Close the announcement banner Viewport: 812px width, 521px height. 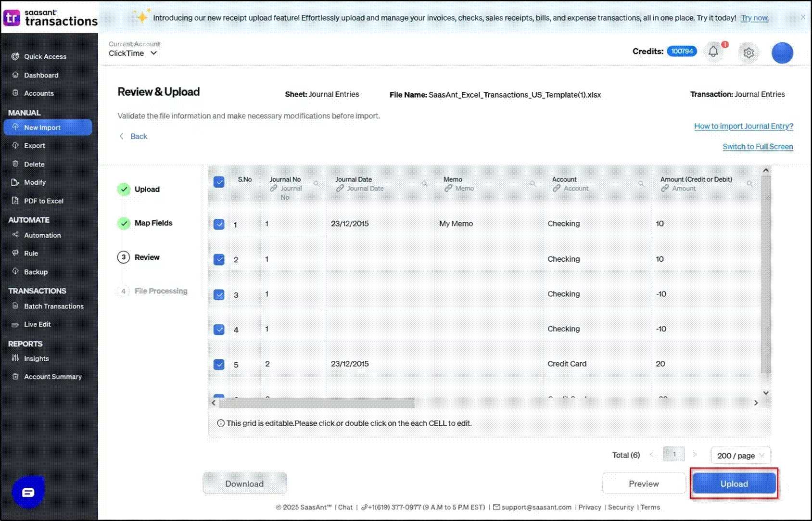pyautogui.click(x=803, y=17)
